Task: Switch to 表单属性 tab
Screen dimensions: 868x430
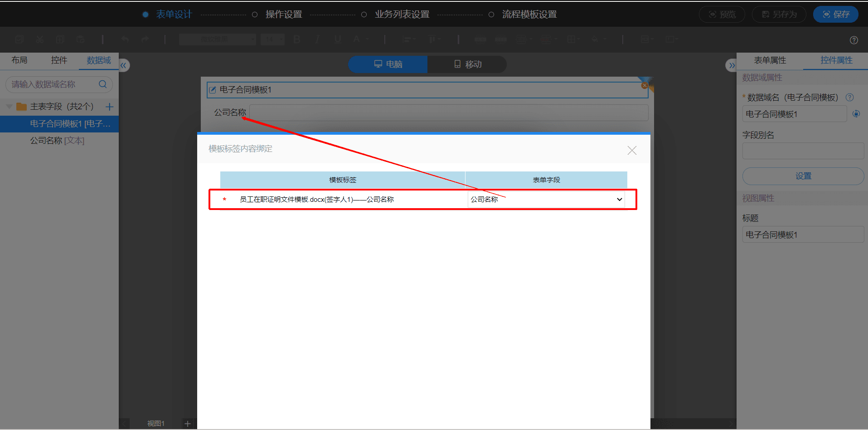Action: pyautogui.click(x=770, y=60)
